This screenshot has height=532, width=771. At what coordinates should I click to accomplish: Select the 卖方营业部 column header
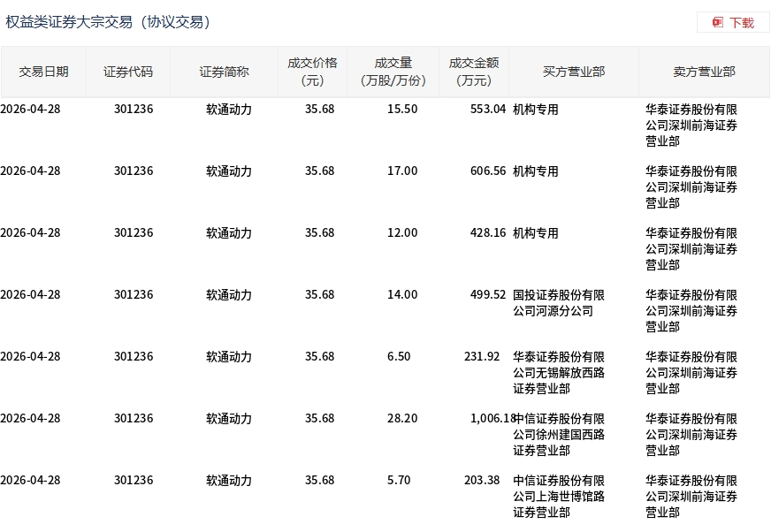704,72
